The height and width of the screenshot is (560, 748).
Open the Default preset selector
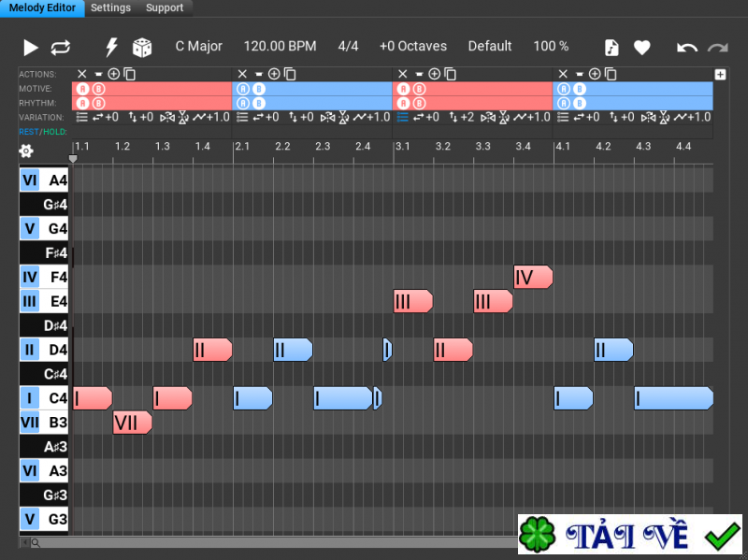(490, 46)
